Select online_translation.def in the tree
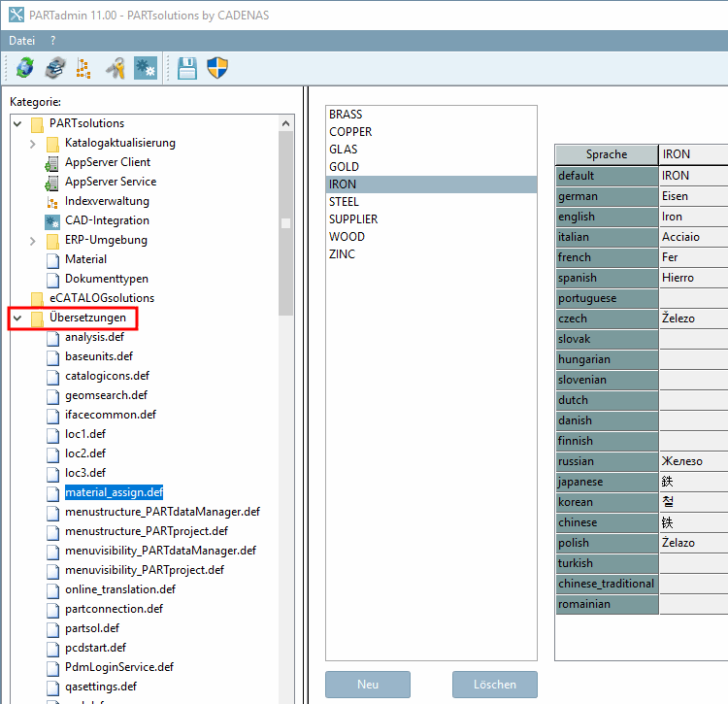 120,589
